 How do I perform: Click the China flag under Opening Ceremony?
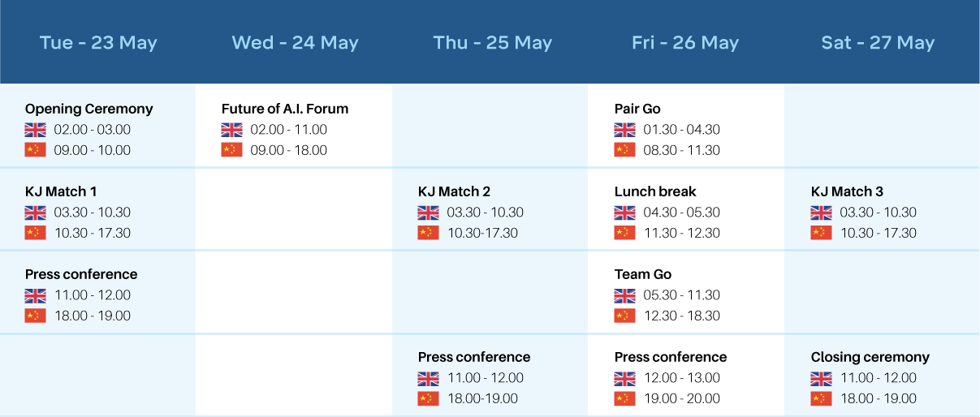[x=35, y=150]
